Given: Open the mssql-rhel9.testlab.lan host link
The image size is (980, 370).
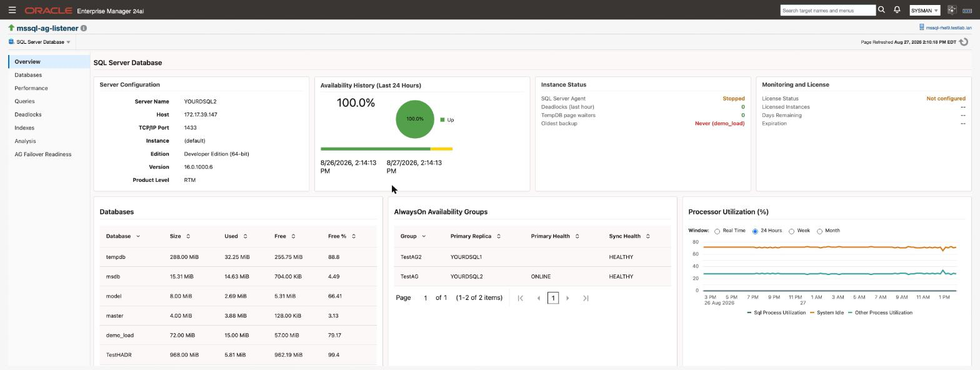Looking at the screenshot, I should click(x=949, y=28).
